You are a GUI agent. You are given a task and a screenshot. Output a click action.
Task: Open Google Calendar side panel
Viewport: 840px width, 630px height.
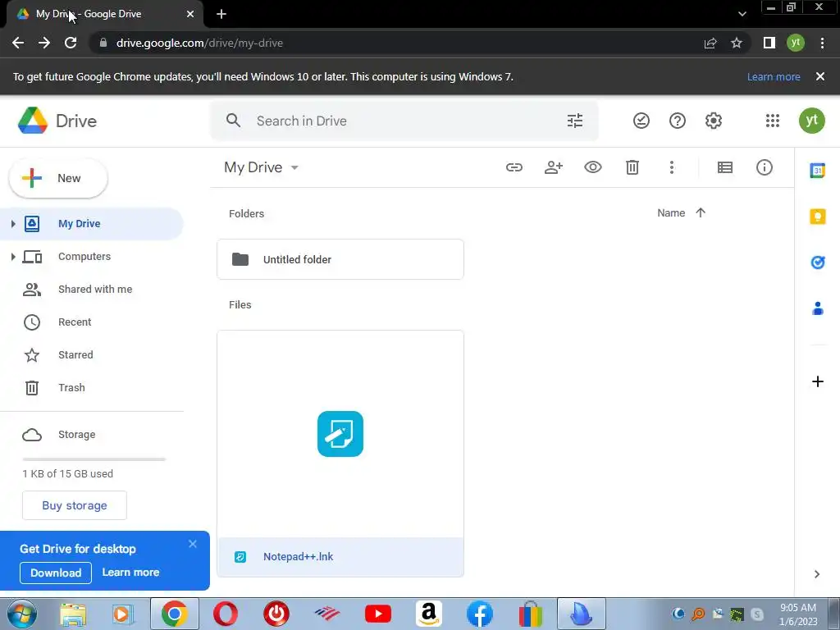coord(817,171)
